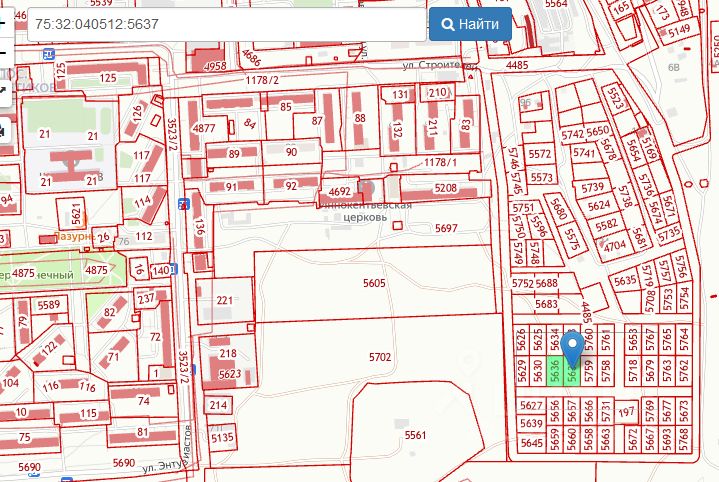Click the parcel labeled 5683
The image size is (719, 482).
546,304
